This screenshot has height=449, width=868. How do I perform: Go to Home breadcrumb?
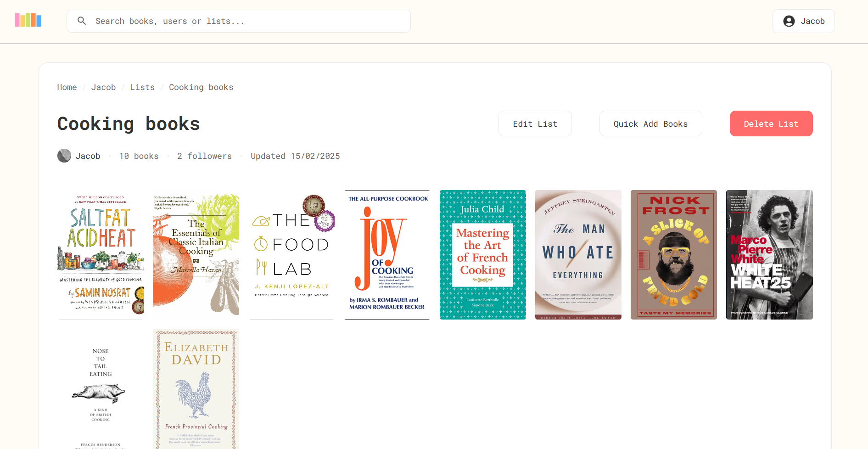(67, 87)
